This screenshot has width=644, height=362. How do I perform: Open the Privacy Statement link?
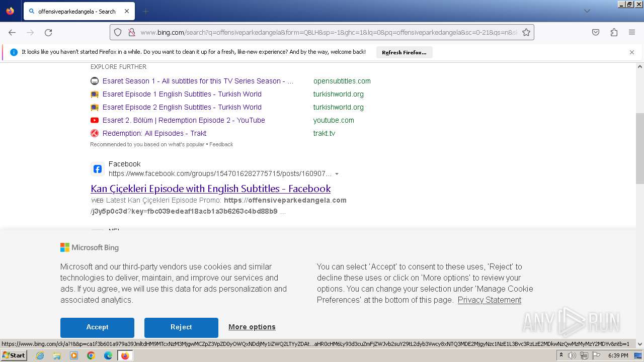490,300
